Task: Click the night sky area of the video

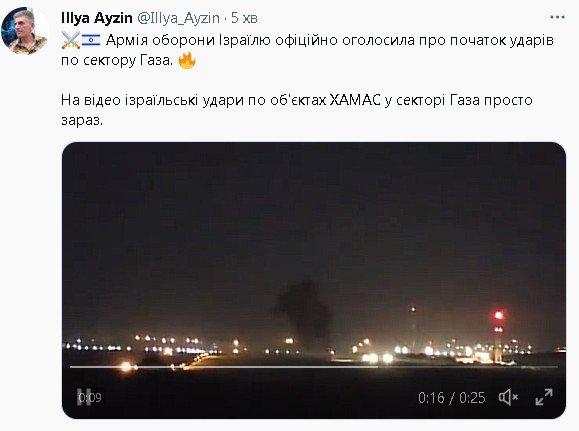Action: click(x=314, y=207)
